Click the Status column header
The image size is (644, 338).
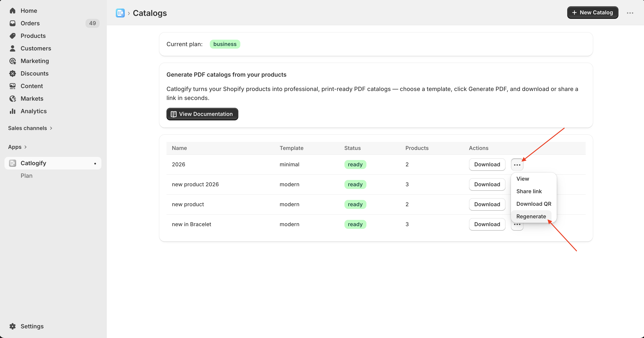tap(353, 148)
